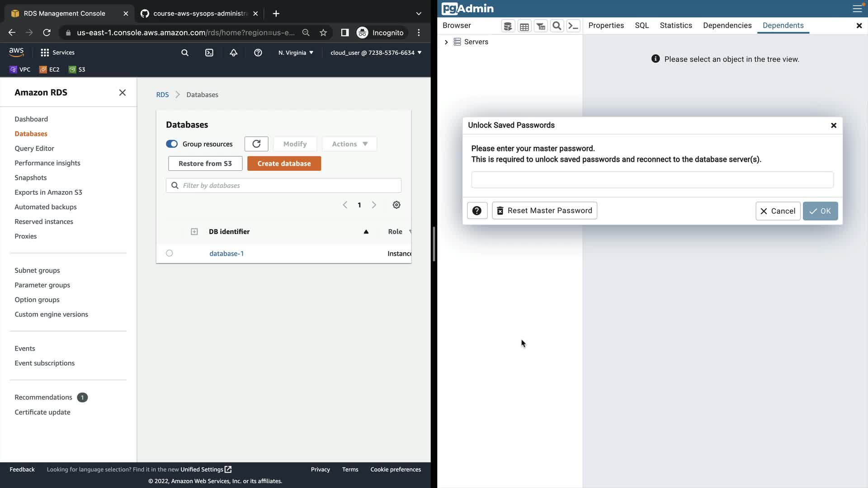
Task: Toggle Group resources switch off
Action: click(172, 144)
